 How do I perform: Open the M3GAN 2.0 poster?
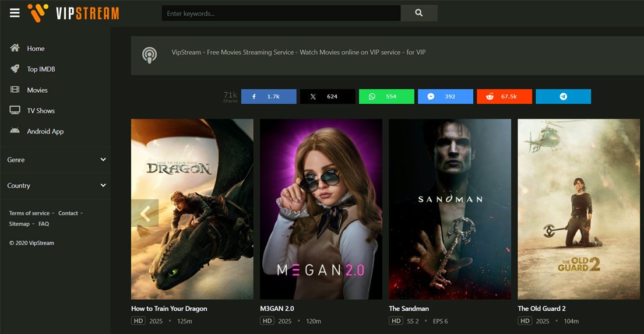(321, 209)
